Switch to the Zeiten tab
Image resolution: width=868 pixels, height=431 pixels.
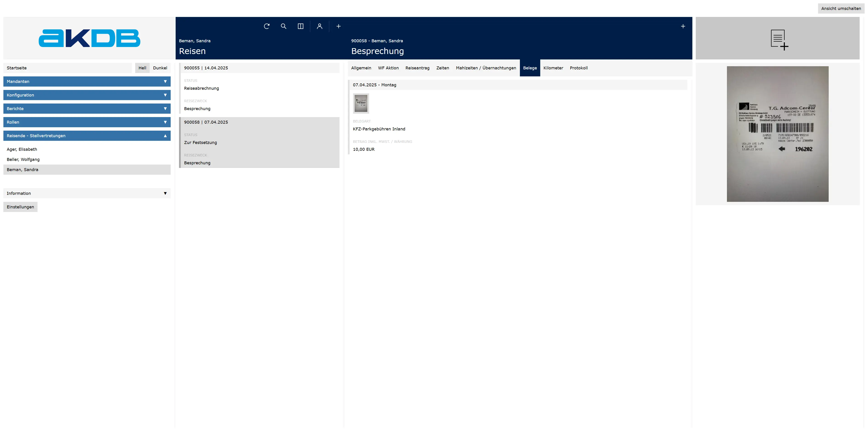pyautogui.click(x=442, y=68)
